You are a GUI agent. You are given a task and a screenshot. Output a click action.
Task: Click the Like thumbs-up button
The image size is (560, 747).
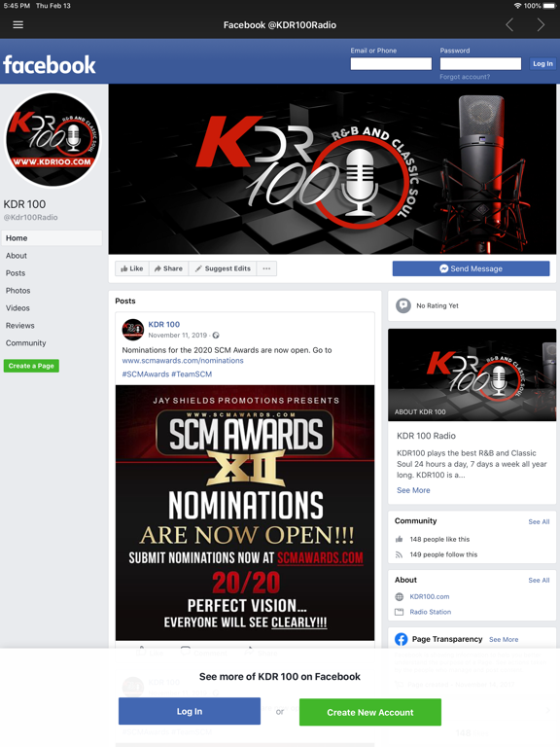pos(132,268)
